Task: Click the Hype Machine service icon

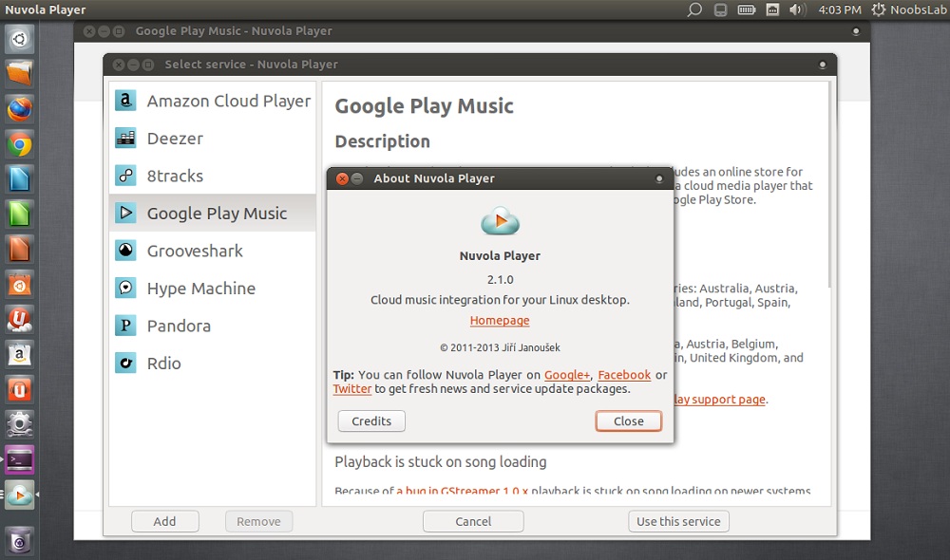Action: pyautogui.click(x=125, y=289)
